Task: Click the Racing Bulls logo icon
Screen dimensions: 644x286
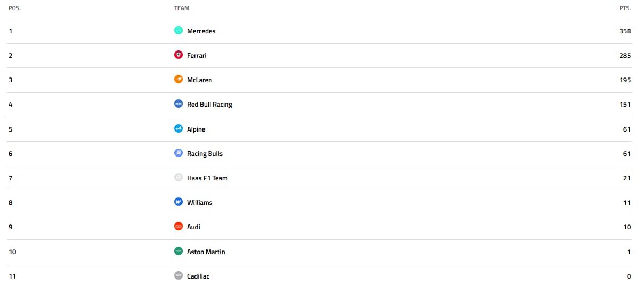Action: click(x=179, y=153)
